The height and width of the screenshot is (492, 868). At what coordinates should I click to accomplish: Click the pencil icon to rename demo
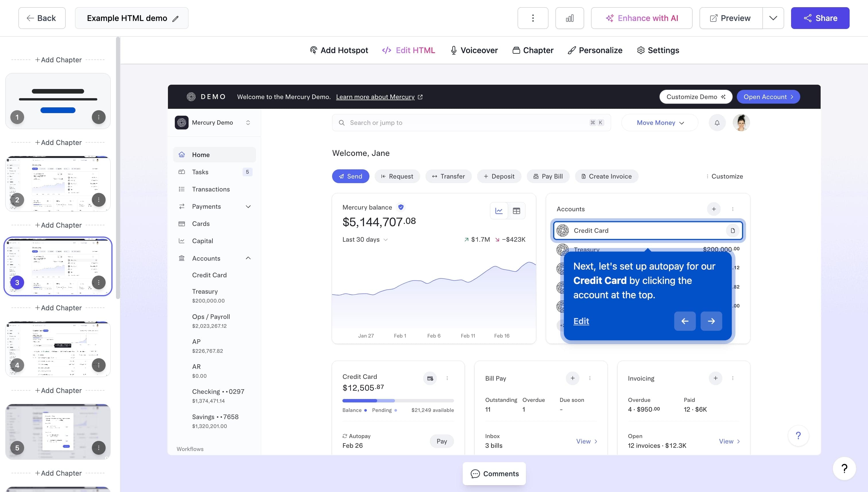coord(175,19)
